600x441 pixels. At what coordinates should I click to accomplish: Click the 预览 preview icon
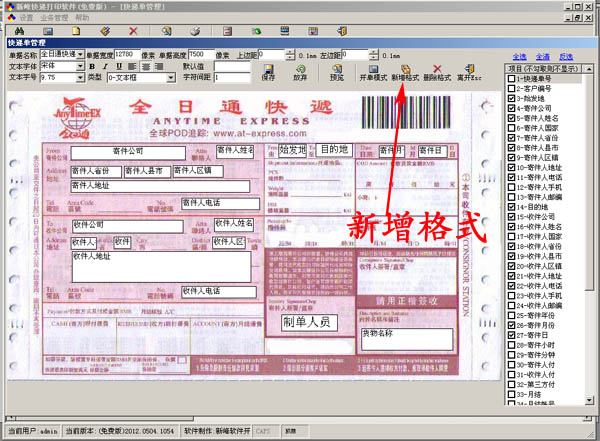click(337, 72)
